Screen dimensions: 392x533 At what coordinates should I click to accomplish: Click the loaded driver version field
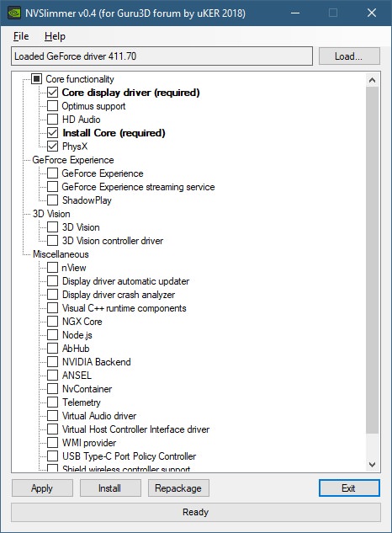coord(162,56)
